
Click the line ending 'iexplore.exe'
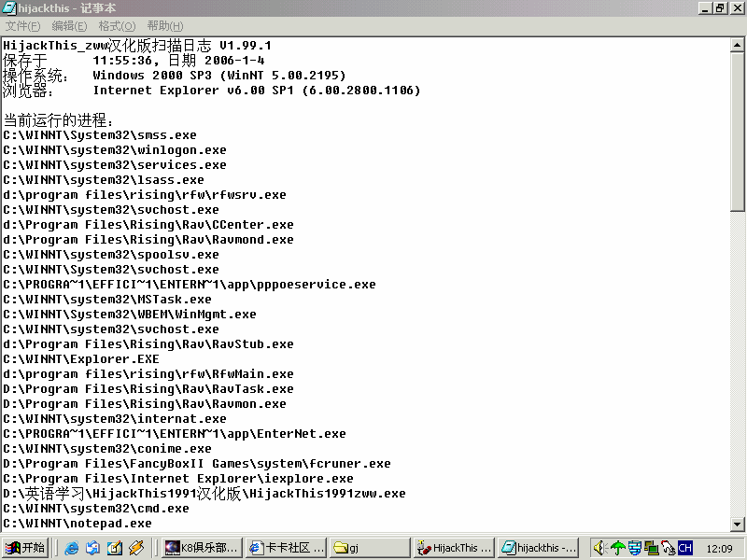point(178,479)
